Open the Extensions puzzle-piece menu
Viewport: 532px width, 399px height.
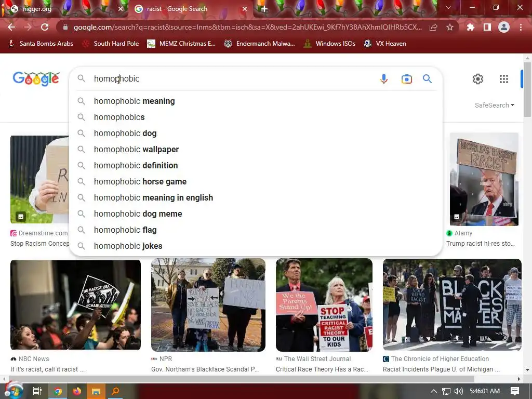[471, 27]
